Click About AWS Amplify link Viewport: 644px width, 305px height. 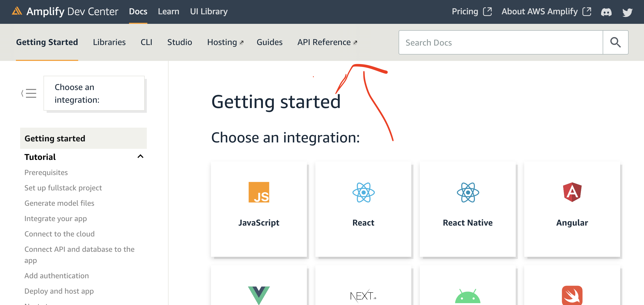click(540, 11)
